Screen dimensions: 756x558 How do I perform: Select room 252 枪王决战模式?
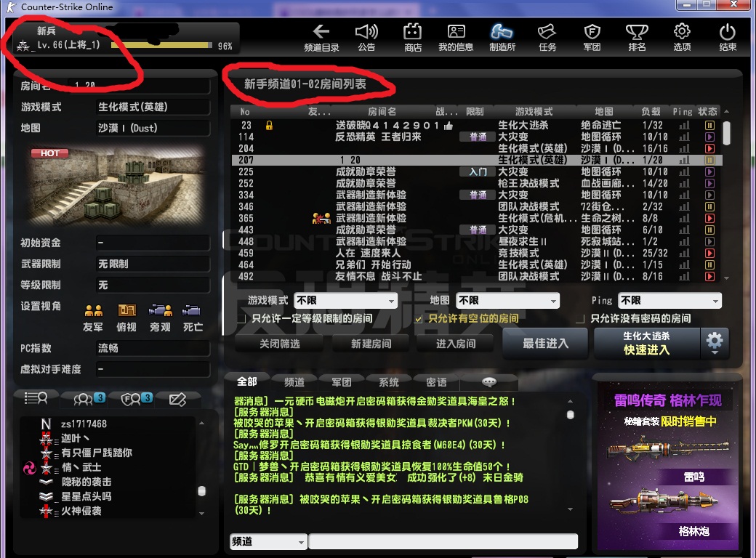click(476, 183)
